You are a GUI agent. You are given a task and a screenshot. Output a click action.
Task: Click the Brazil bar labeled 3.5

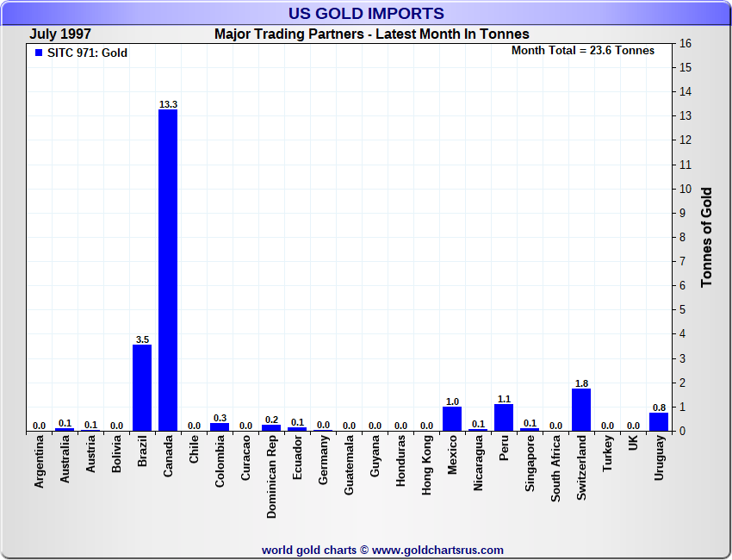(142, 388)
